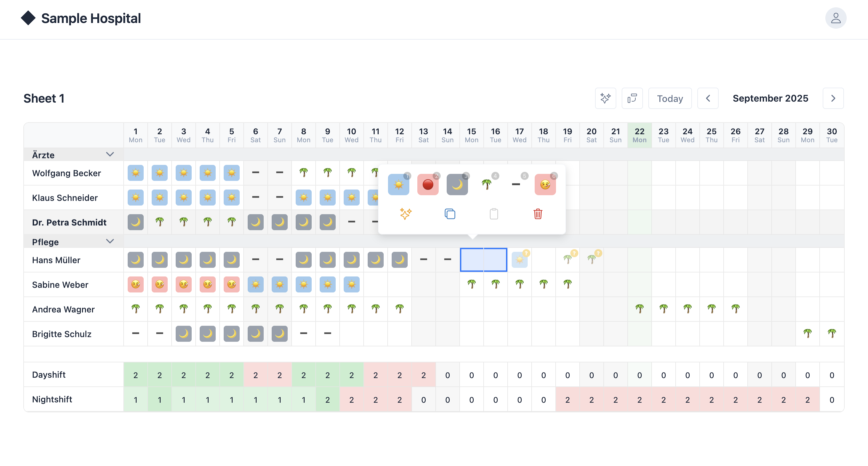Open the user profile icon in the top right
This screenshot has height=466, width=868.
pos(836,18)
